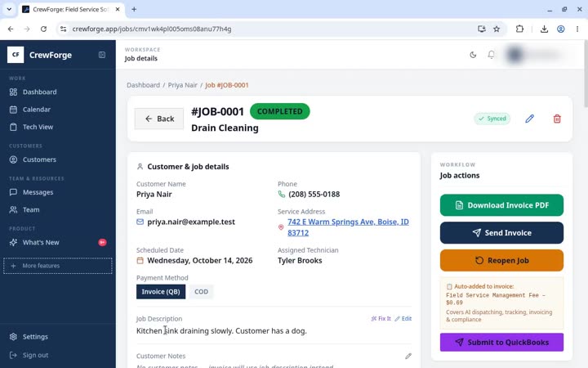Bookmark the page with the star icon
Screen dimensions: 588x368
497,29
